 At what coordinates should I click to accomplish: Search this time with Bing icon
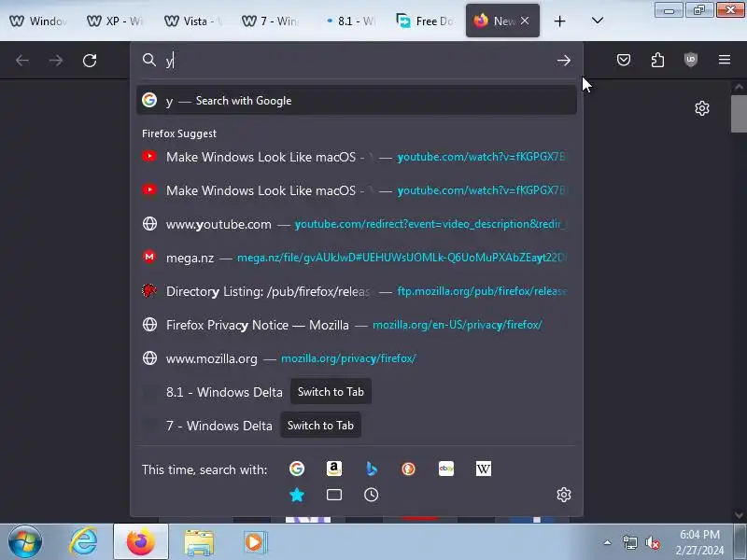pos(371,469)
